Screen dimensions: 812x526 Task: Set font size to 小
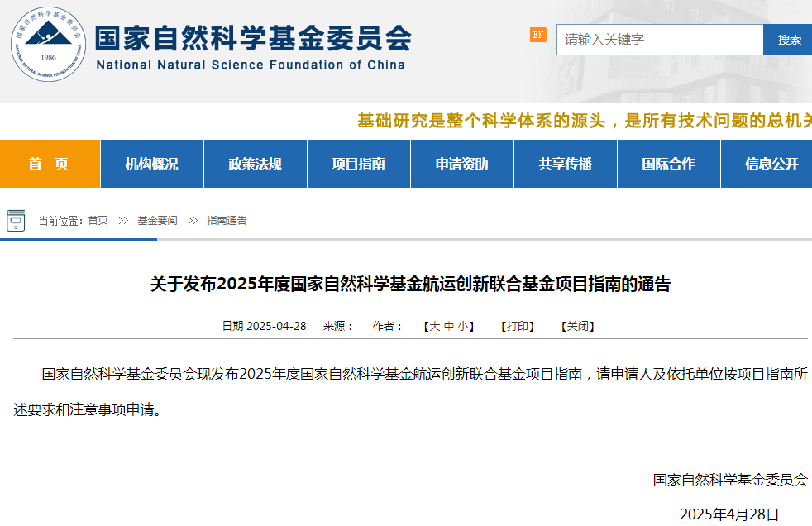click(462, 326)
